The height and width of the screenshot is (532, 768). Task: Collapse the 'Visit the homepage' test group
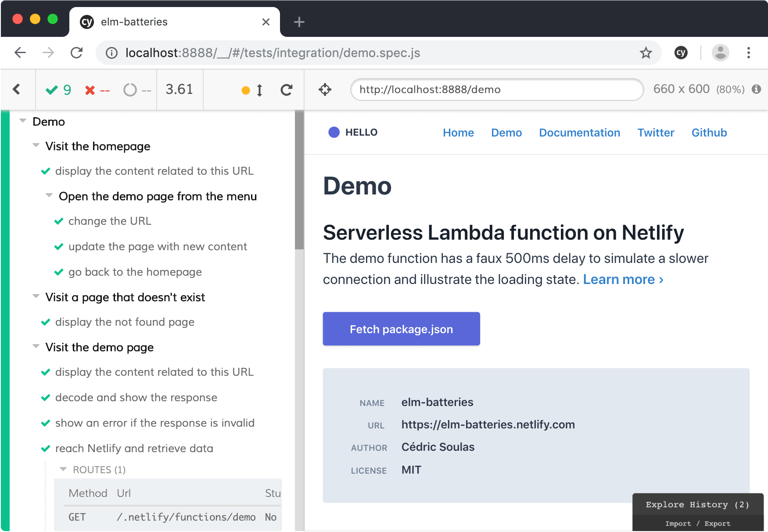tap(36, 145)
